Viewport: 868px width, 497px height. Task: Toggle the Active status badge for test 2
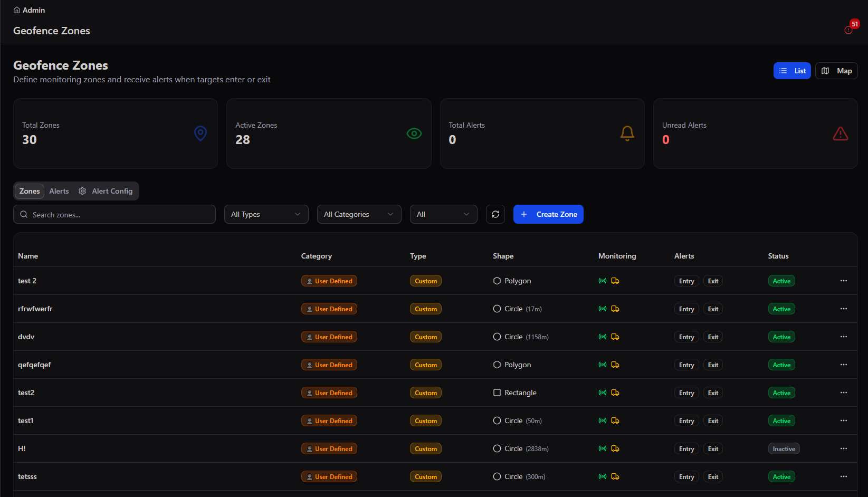pos(781,281)
